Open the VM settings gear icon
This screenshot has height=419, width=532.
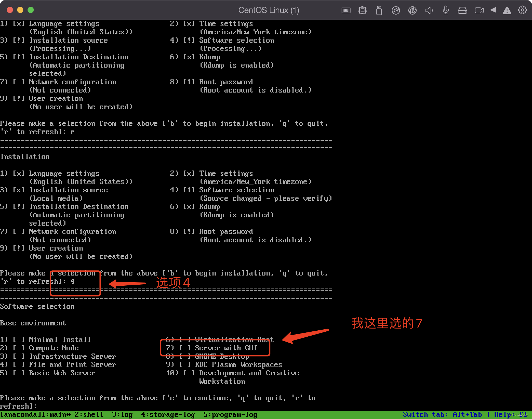coord(522,10)
